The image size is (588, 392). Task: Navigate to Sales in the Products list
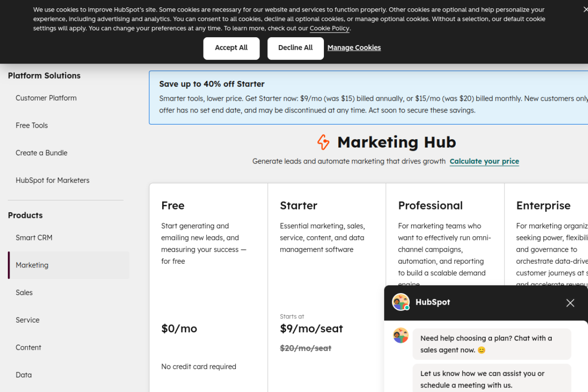pos(24,293)
